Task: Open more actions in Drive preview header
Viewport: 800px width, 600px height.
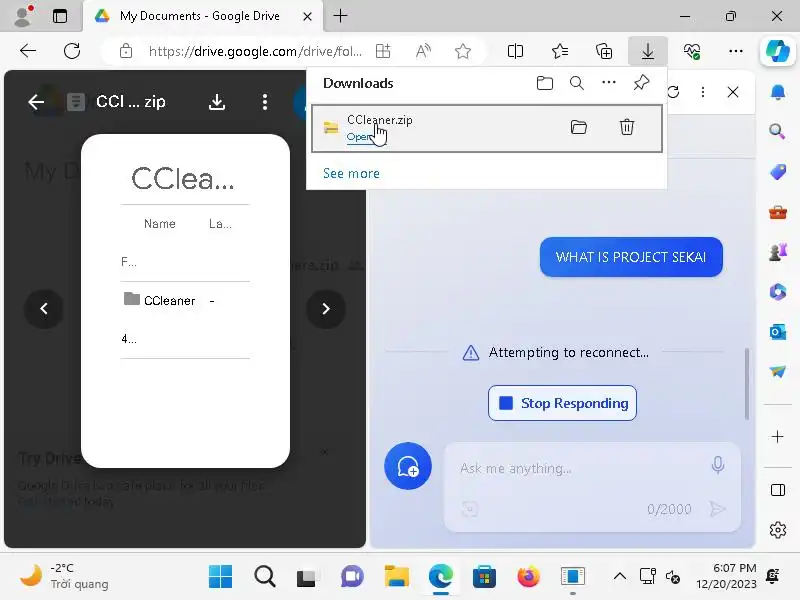Action: click(x=264, y=102)
